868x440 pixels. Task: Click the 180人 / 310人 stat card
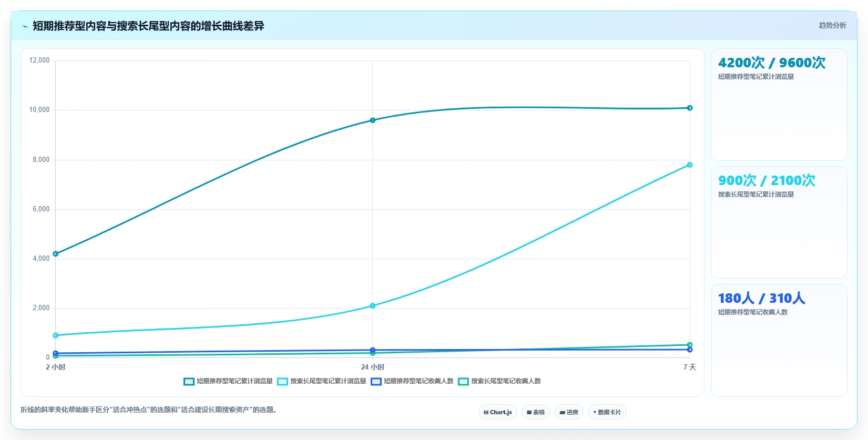coord(779,340)
